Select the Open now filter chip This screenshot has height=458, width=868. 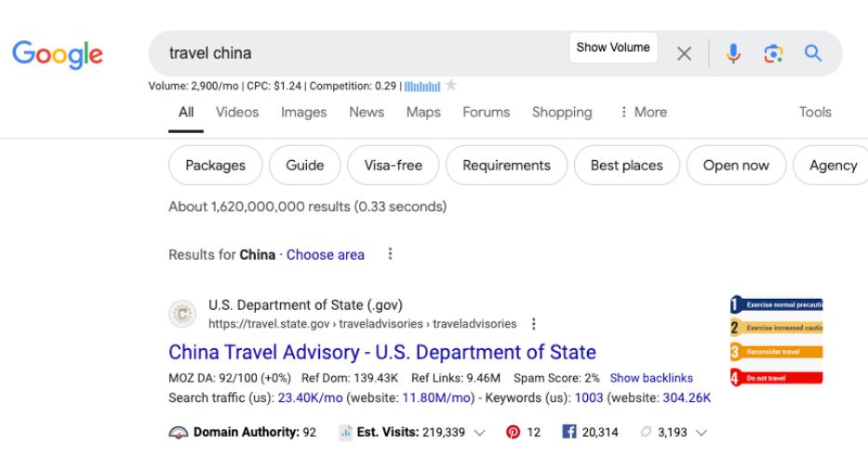(736, 166)
